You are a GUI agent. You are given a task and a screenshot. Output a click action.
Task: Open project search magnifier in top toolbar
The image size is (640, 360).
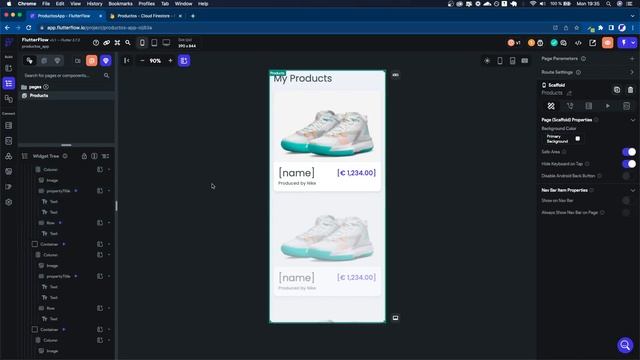point(128,43)
